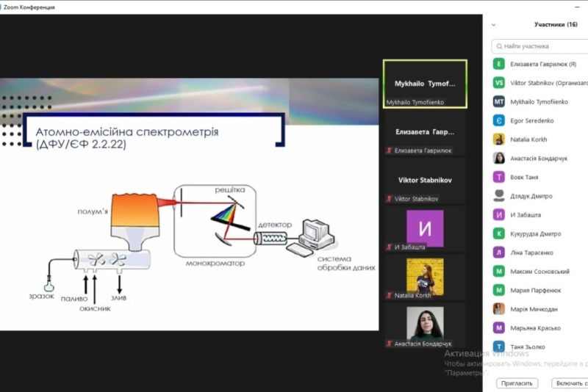Select Елизавета Гаврилюк video tile
The image size is (588, 392).
tap(425, 132)
